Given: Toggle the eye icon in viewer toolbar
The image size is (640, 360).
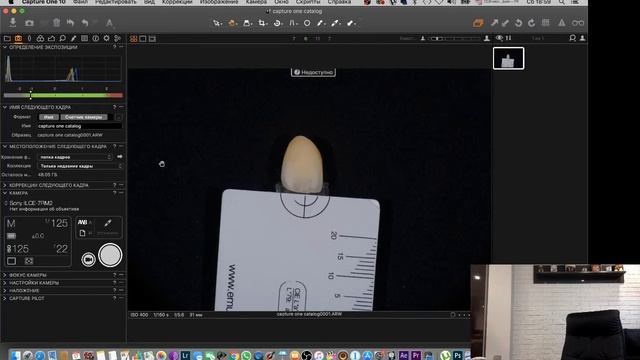Looking at the screenshot, I should click(499, 38).
